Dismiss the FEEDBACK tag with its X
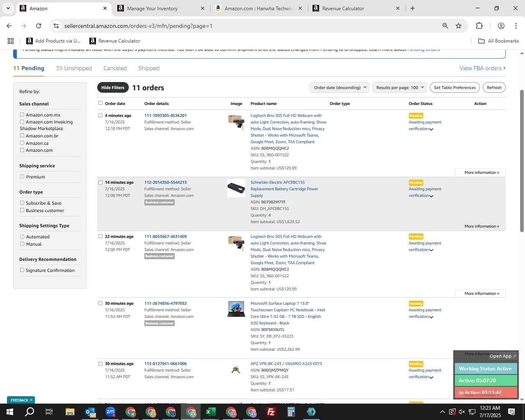Viewport: 525px width, 420px height. pos(31,400)
